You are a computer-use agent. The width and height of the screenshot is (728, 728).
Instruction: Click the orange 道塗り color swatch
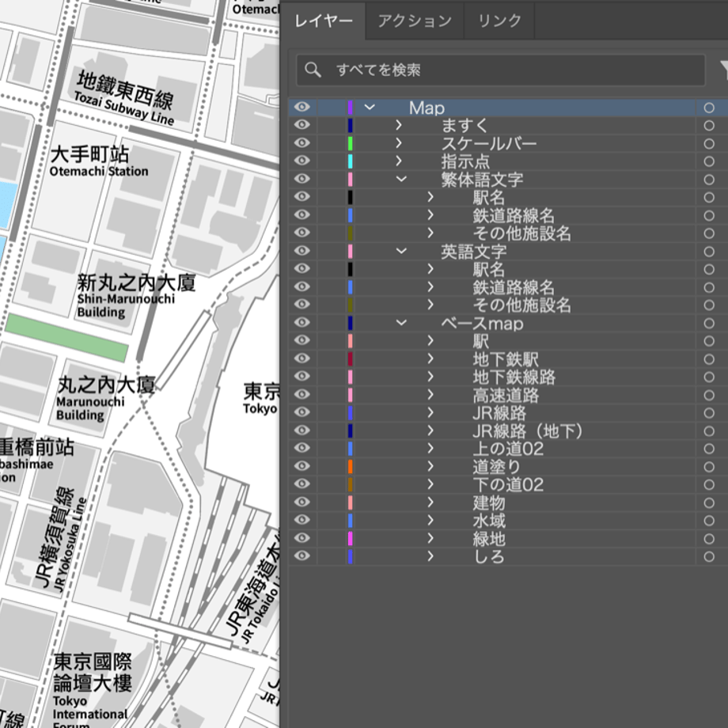click(350, 466)
